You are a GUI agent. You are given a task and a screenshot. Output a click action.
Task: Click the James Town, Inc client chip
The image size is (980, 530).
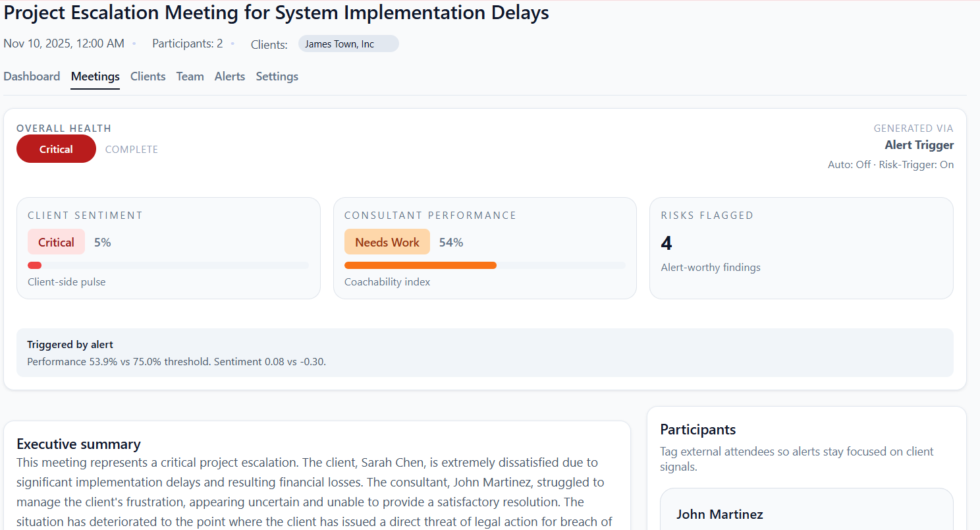click(348, 44)
